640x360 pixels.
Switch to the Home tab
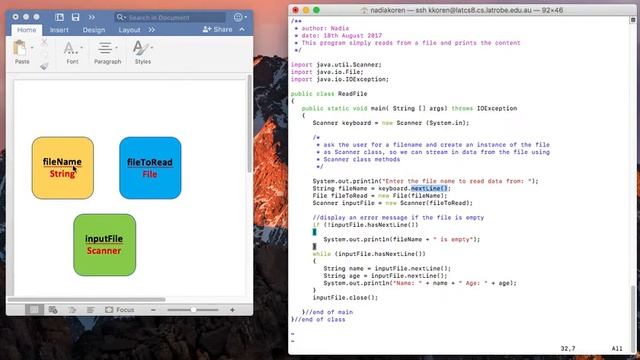click(x=27, y=30)
